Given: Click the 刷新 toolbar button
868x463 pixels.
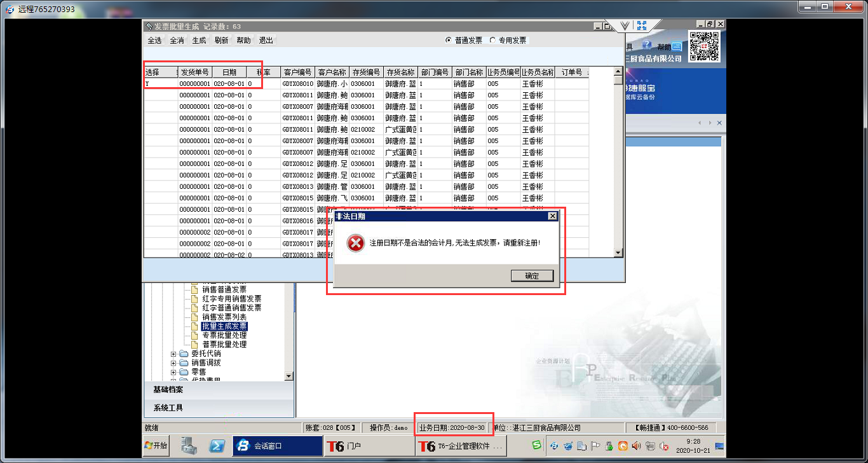Looking at the screenshot, I should pos(221,40).
